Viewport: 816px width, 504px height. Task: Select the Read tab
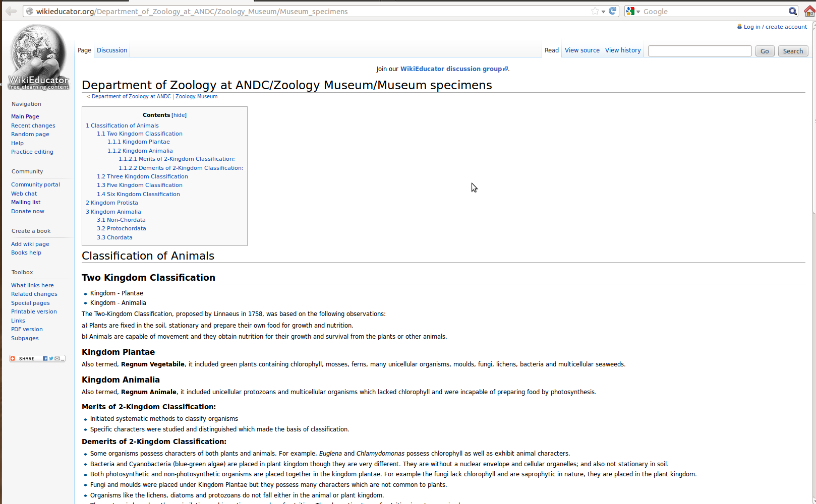click(552, 50)
